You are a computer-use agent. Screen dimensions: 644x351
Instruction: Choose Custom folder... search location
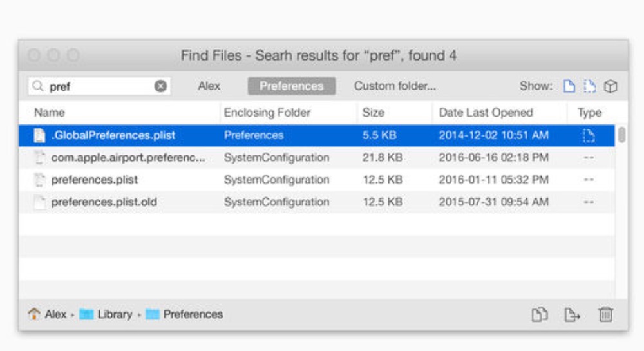click(395, 86)
